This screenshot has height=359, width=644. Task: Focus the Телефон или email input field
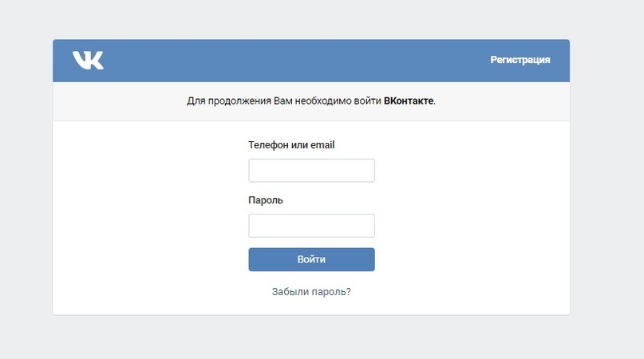(x=311, y=171)
